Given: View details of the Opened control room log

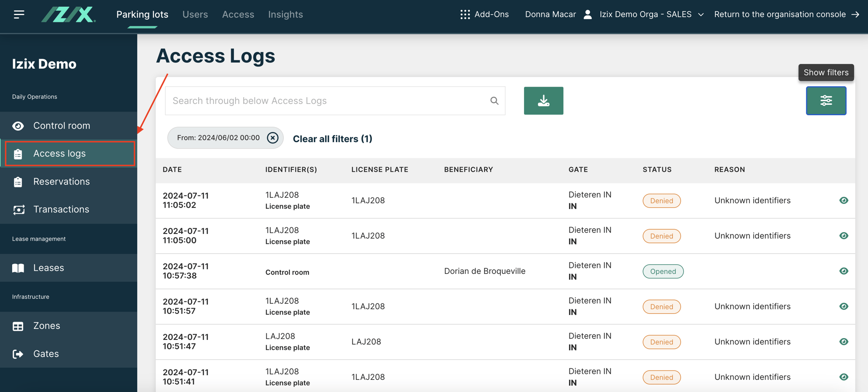Looking at the screenshot, I should (x=844, y=271).
